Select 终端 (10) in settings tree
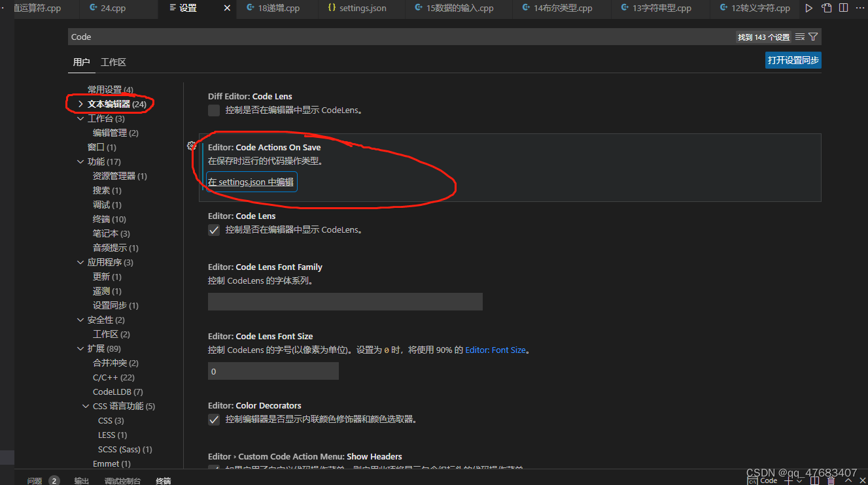868x485 pixels. point(109,219)
